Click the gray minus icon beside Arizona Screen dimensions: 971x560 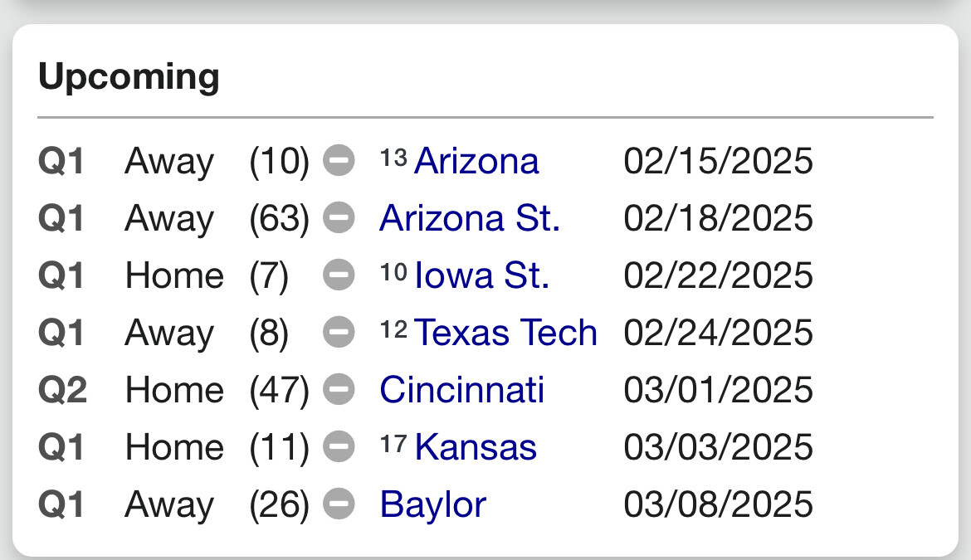[339, 161]
